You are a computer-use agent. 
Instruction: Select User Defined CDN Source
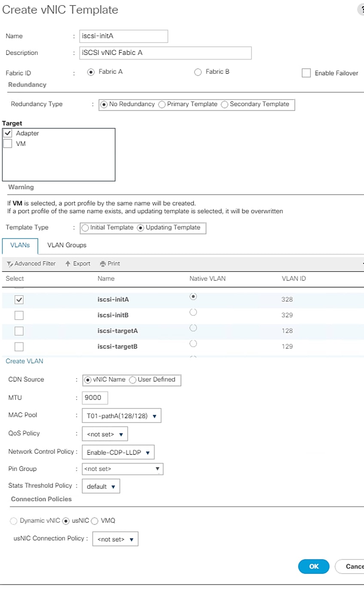coord(133,380)
